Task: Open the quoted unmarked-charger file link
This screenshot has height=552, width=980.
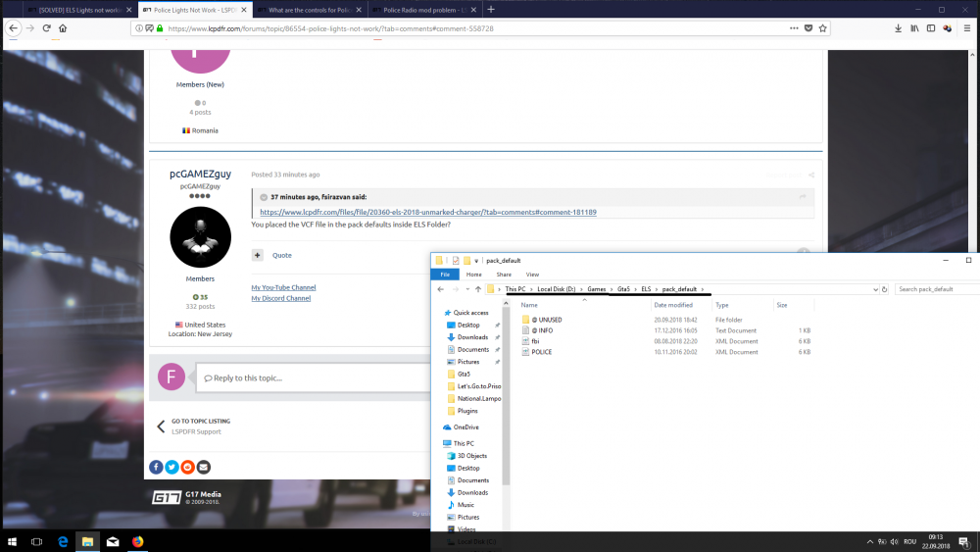Action: point(428,212)
